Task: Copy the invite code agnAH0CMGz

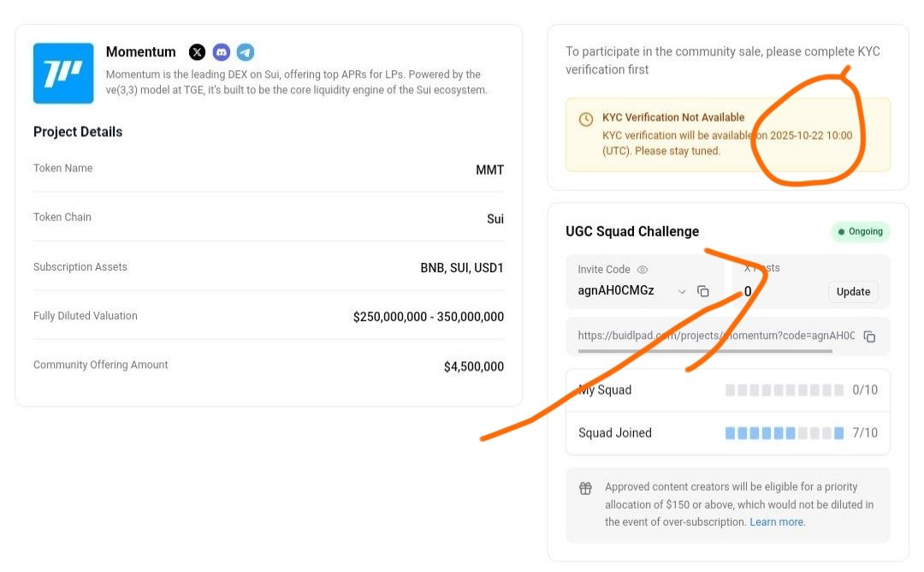Action: (x=703, y=291)
